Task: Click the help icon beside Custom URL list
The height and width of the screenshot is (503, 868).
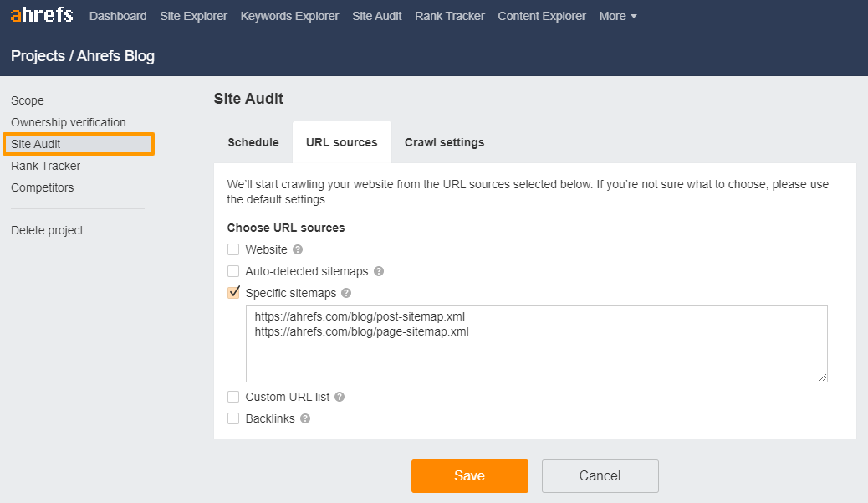Action: pos(339,398)
